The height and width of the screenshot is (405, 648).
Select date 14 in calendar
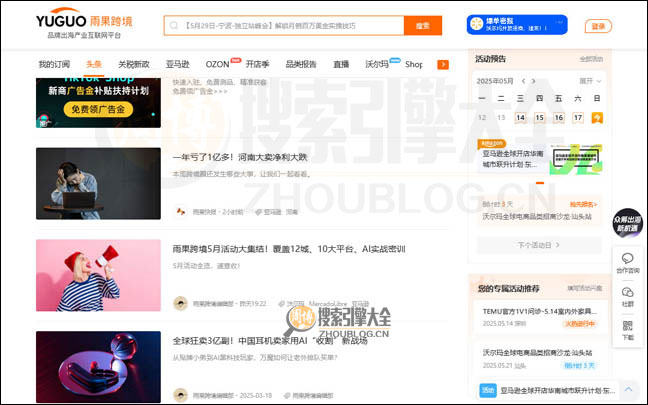[520, 118]
